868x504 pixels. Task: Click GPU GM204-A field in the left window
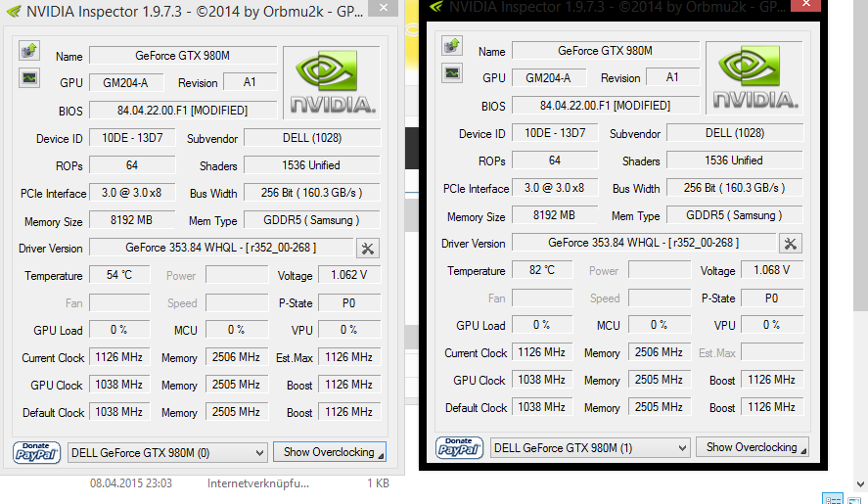[126, 83]
